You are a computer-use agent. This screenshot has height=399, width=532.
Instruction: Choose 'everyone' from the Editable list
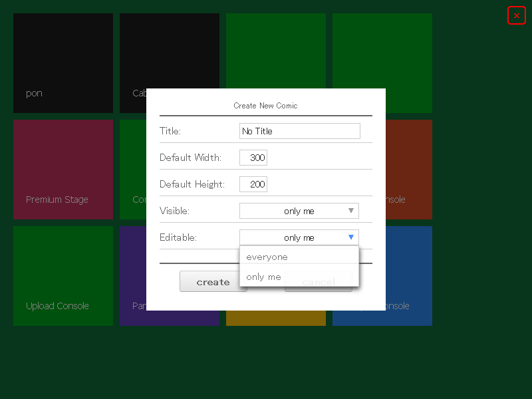[299, 257]
